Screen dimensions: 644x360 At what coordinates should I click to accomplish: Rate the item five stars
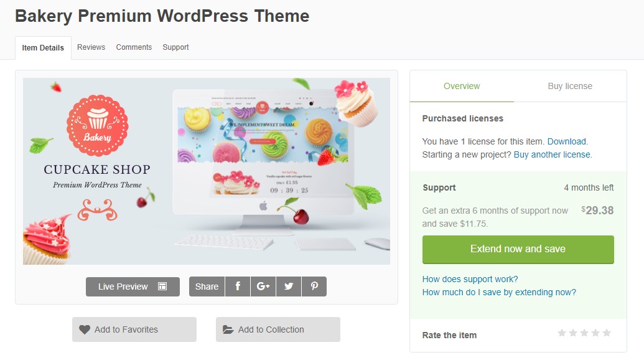tap(607, 333)
